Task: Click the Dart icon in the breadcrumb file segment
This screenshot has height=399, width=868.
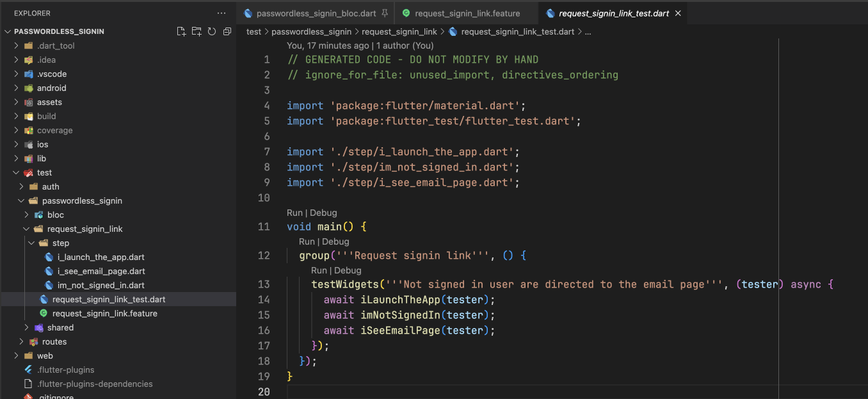Action: (x=453, y=31)
